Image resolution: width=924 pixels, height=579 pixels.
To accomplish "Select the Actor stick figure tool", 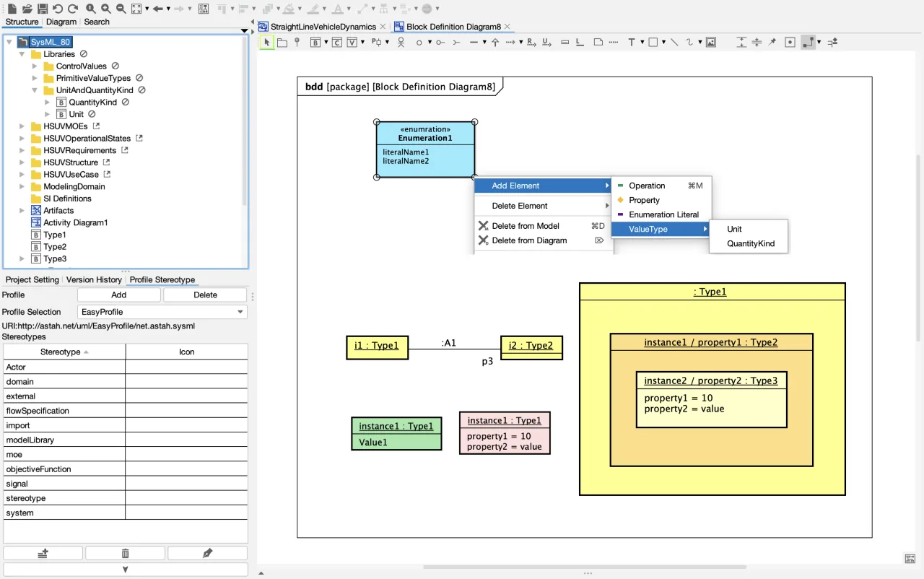I will 401,43.
